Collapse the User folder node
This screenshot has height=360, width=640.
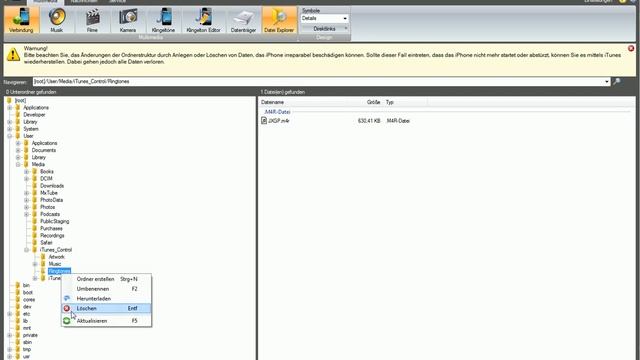(10, 136)
